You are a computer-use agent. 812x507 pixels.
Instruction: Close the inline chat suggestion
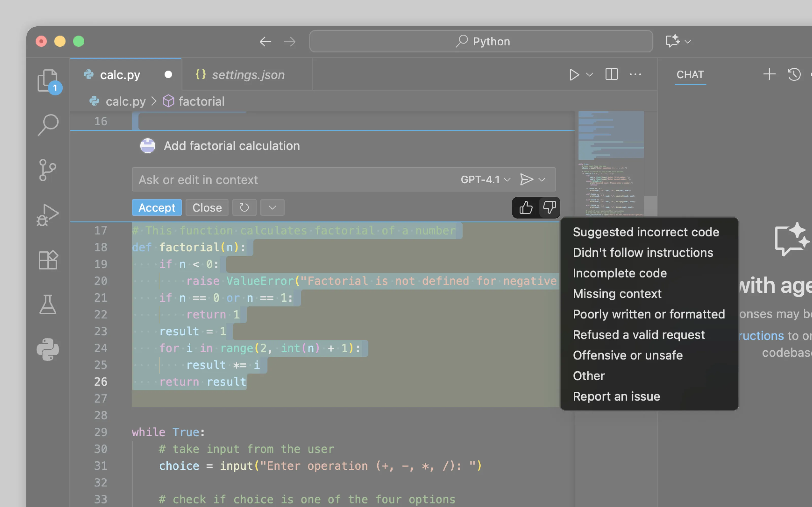(x=207, y=208)
